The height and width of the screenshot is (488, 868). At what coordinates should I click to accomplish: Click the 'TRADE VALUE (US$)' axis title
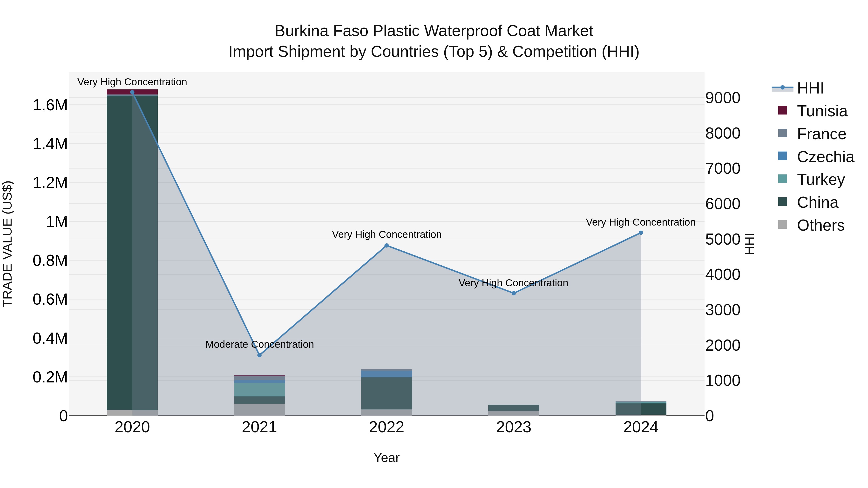7,244
